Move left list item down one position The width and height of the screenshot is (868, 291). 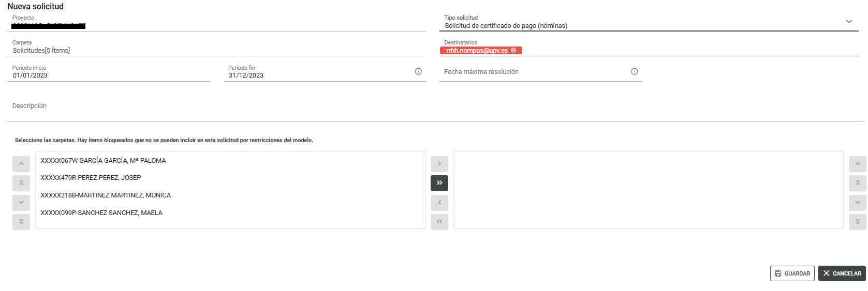[x=21, y=203]
